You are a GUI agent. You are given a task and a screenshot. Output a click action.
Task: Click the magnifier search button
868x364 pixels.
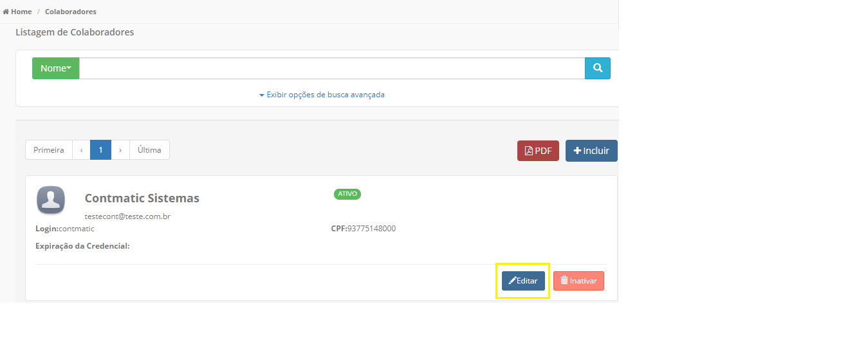tap(598, 68)
